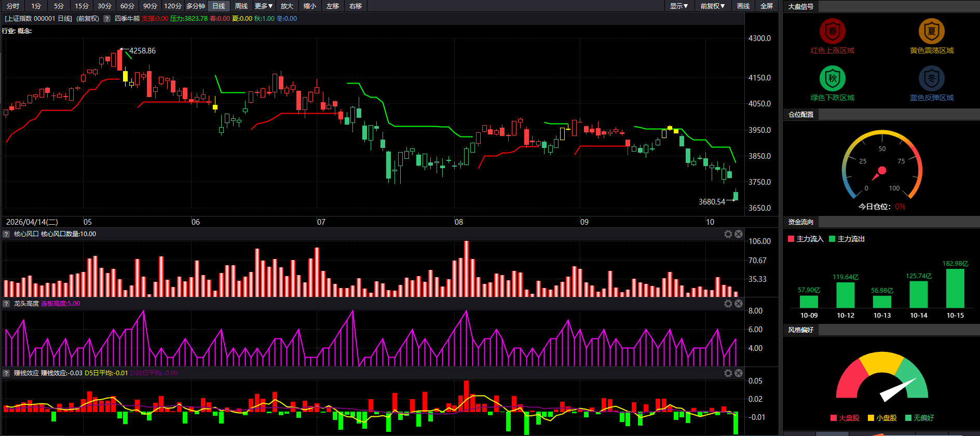Click the blue 冬 rebound zone badge
The width and height of the screenshot is (980, 436).
tap(932, 78)
